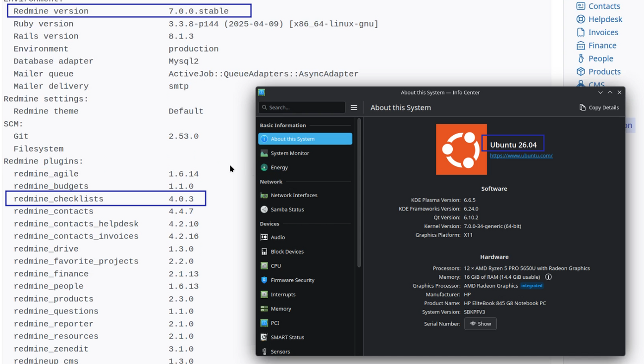Image resolution: width=644 pixels, height=364 pixels.
Task: Minimize the Info Center window
Action: click(x=600, y=93)
